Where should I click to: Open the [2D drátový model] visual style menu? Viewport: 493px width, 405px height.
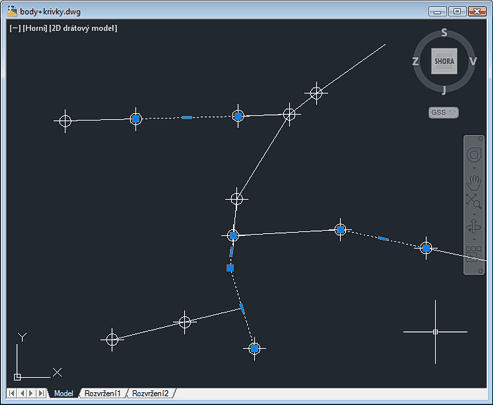(83, 28)
